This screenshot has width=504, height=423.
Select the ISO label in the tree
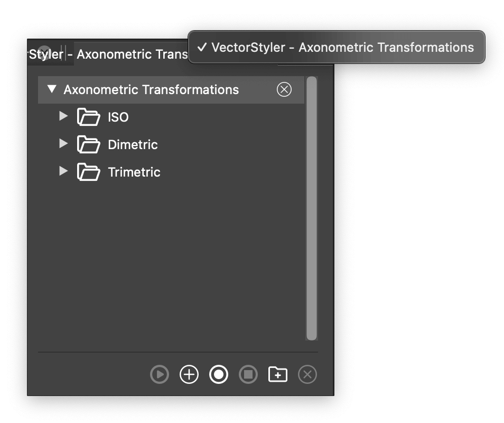(118, 117)
